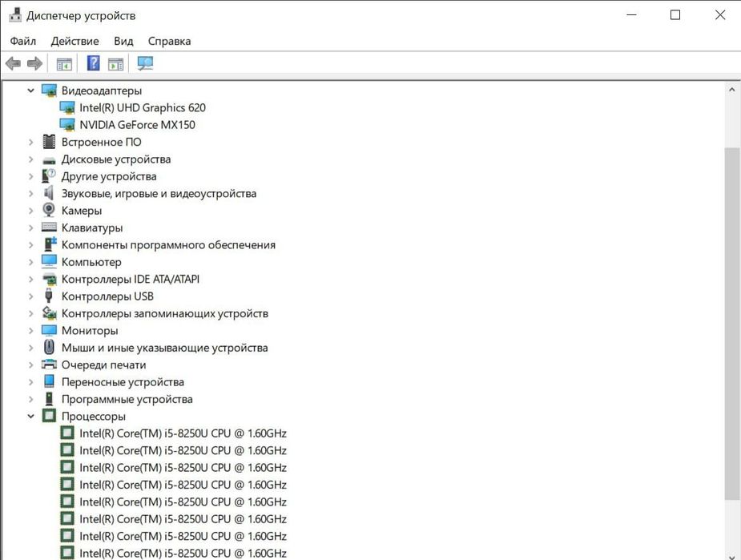Click the Дисковые устройства drive icon
741x560 pixels.
49,161
